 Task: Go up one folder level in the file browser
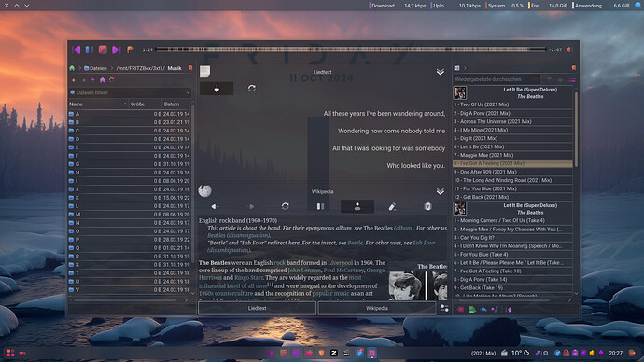(92, 80)
